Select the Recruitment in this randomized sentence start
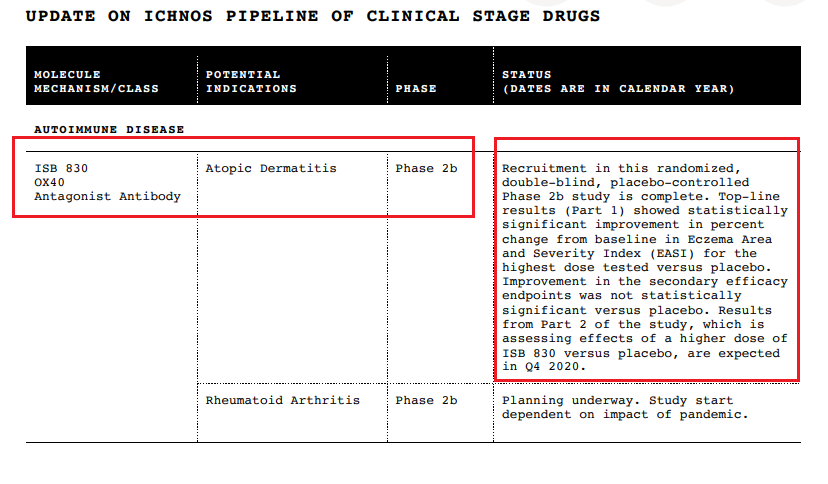 pos(622,168)
